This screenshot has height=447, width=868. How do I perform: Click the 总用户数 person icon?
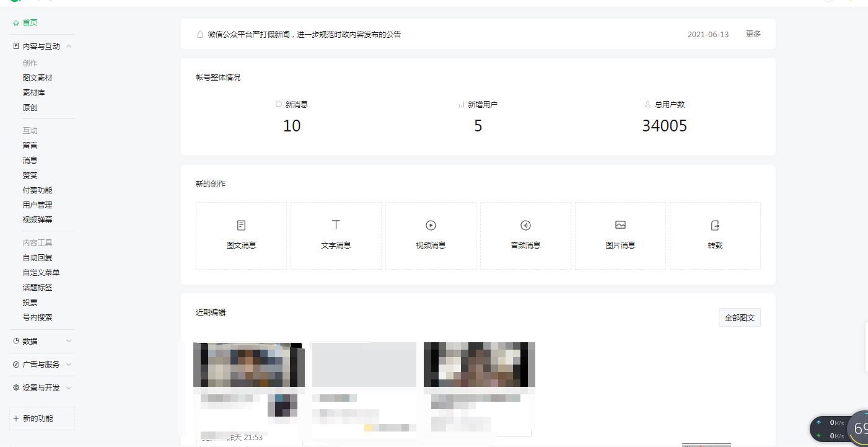tap(648, 105)
